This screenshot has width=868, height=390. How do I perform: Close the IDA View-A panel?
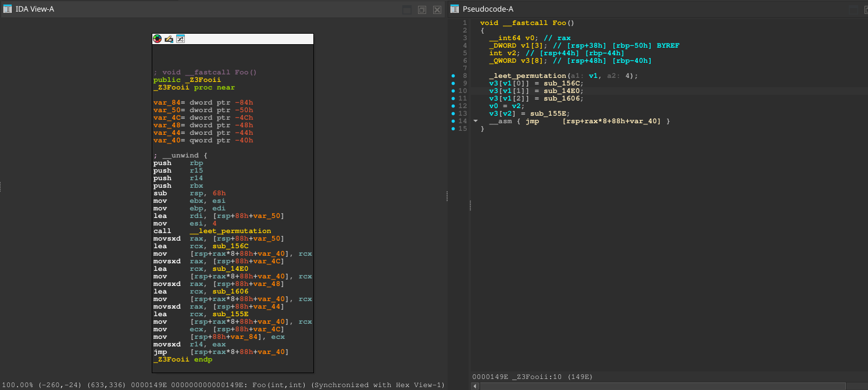437,9
